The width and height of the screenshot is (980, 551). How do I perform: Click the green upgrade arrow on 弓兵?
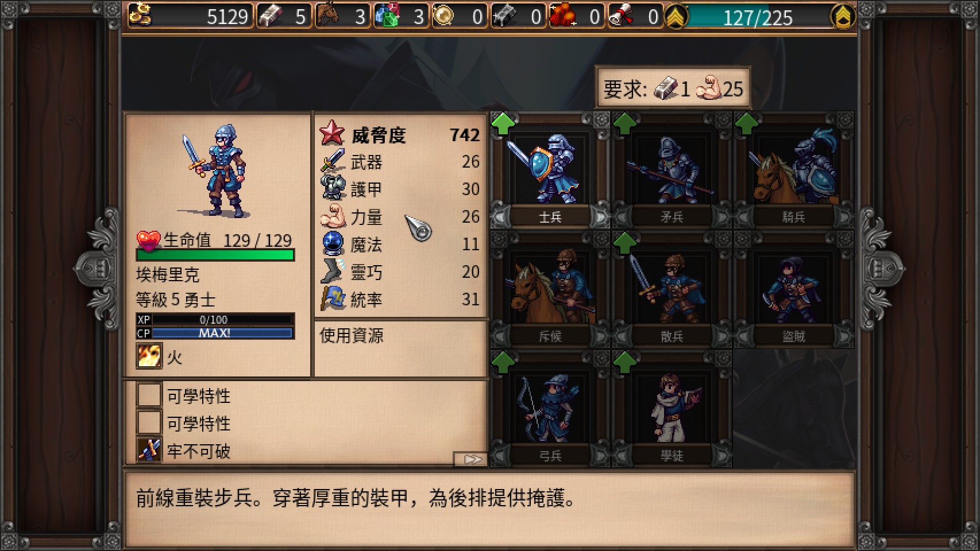503,363
